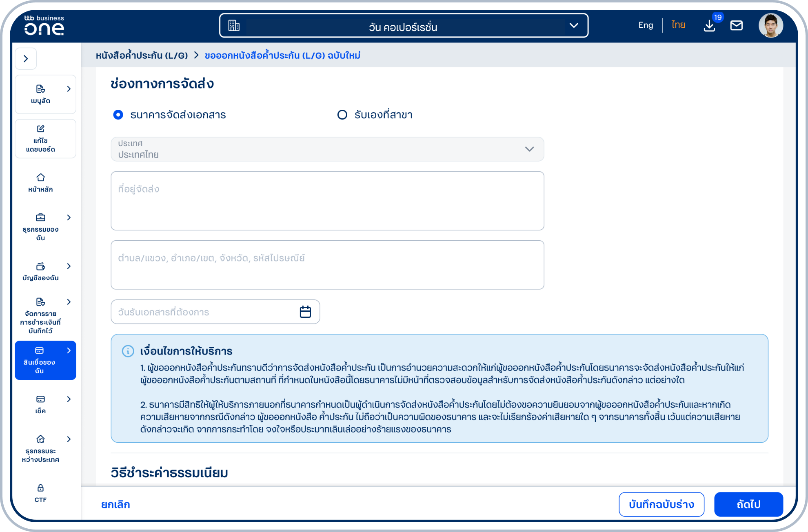Expand the sidebar with the arrow button
808x532 pixels.
coord(26,59)
